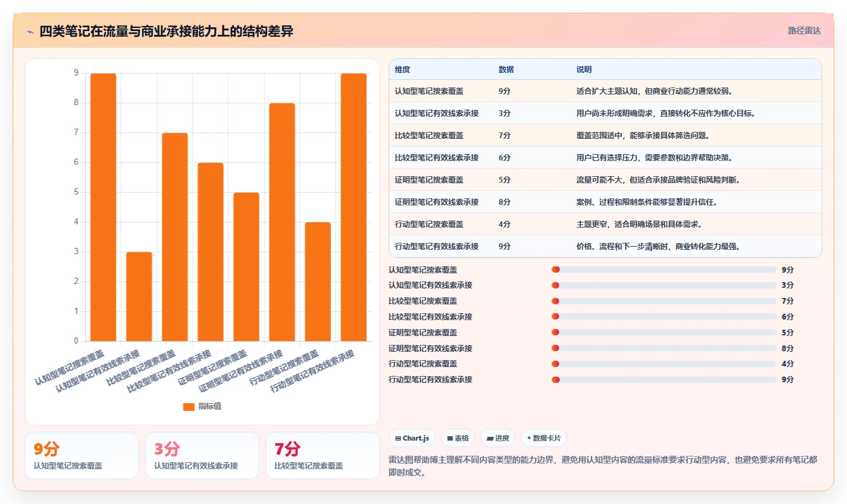Click the 认知型笔记搜索覆盖 progress bar

pos(664,269)
